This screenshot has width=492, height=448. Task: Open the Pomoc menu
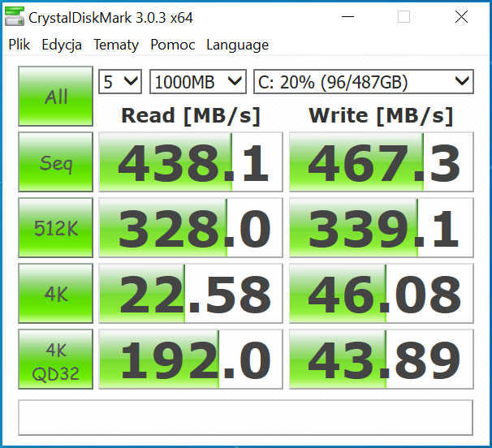pos(173,45)
